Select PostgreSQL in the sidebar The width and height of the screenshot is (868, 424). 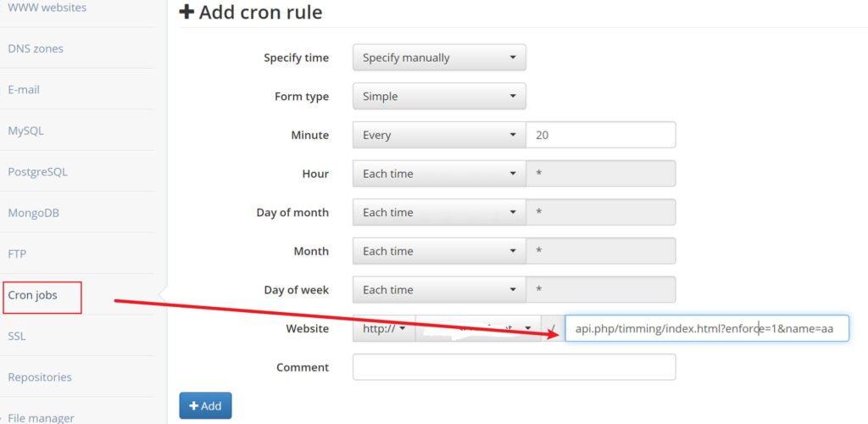click(37, 171)
